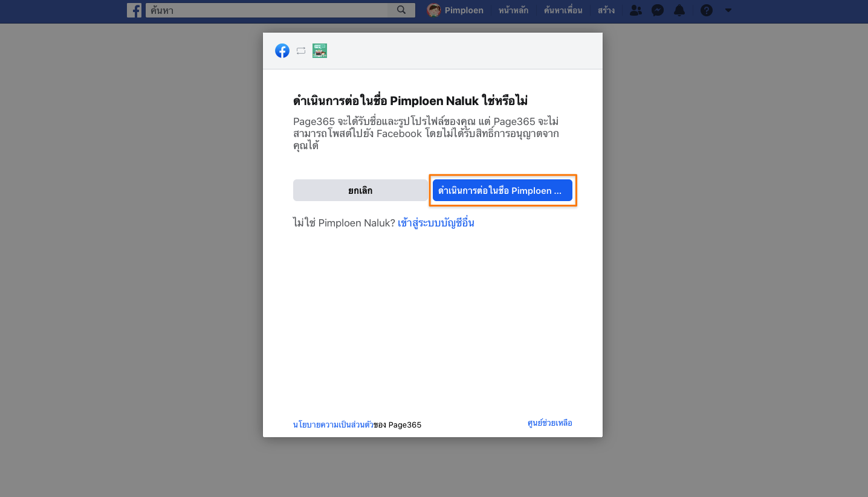Click the search magnifier button
Screen dimensions: 868x497
401,10
